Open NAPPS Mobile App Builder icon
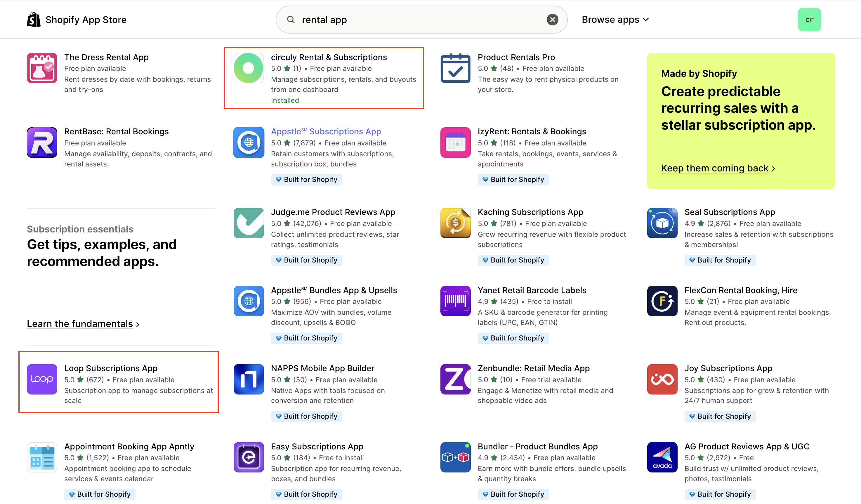 coord(249,379)
